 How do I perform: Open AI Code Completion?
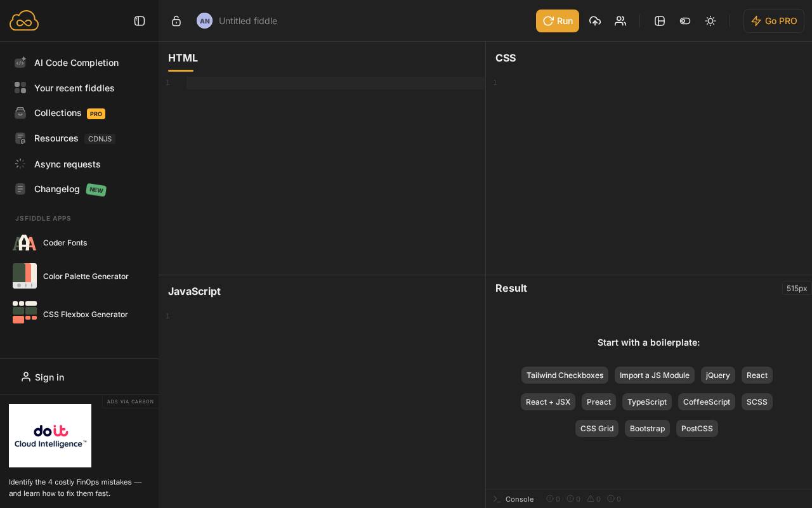76,63
